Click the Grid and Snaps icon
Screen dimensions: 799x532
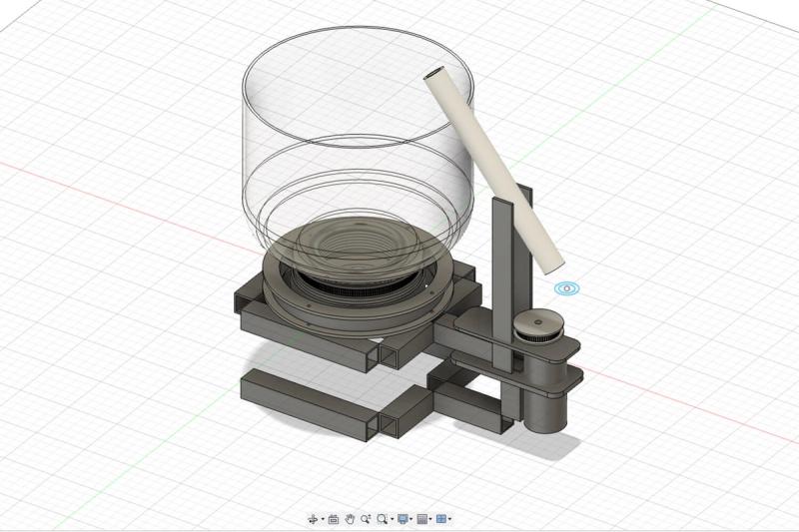pos(421,519)
